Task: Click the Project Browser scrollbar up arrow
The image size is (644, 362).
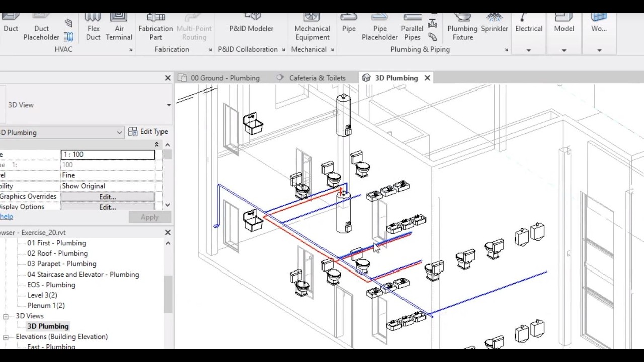Action: (168, 243)
